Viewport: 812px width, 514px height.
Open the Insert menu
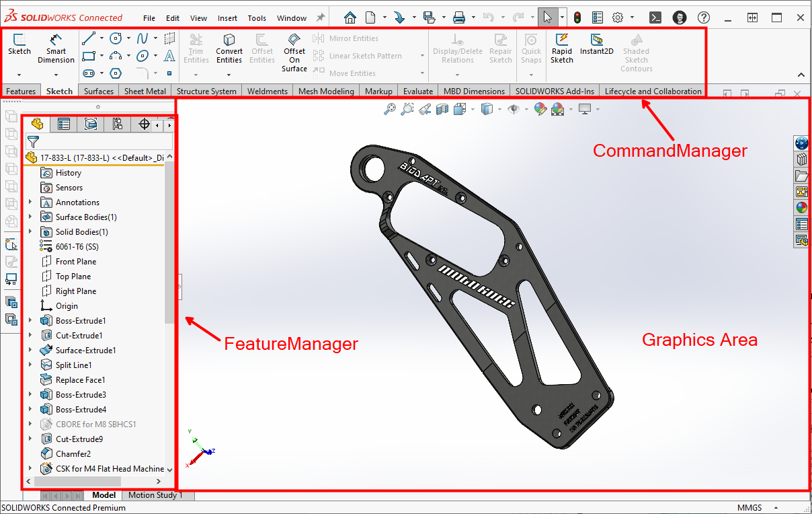pos(227,18)
